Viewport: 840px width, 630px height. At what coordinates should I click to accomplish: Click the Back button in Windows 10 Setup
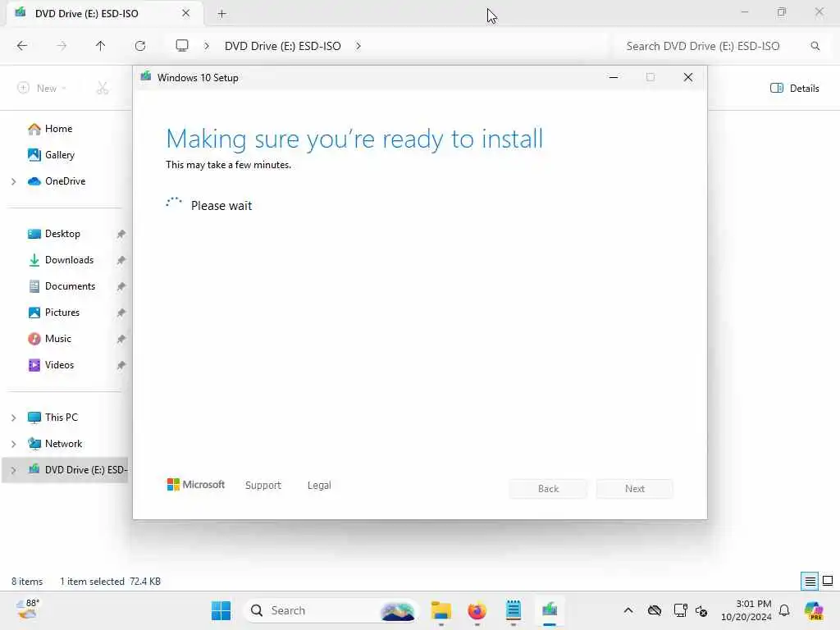(x=548, y=489)
